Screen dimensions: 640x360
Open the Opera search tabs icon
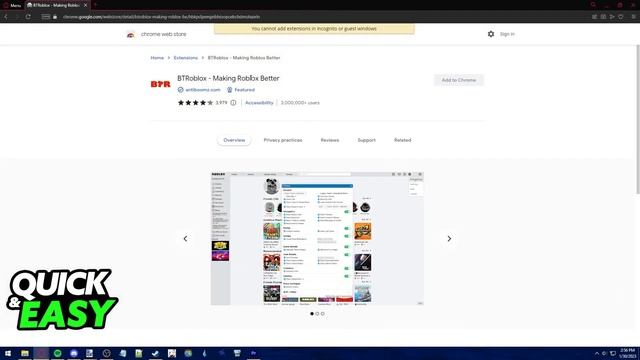pos(593,5)
